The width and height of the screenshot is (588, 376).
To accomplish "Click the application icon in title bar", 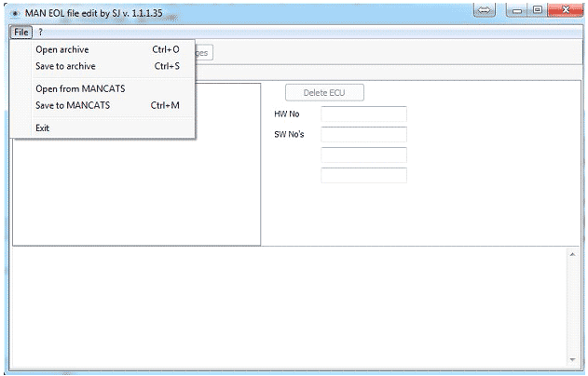I will point(15,13).
